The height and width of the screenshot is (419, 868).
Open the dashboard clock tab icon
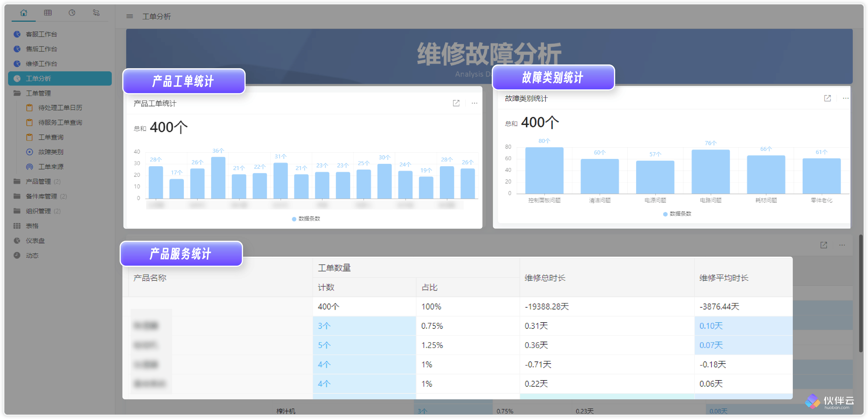pyautogui.click(x=72, y=13)
